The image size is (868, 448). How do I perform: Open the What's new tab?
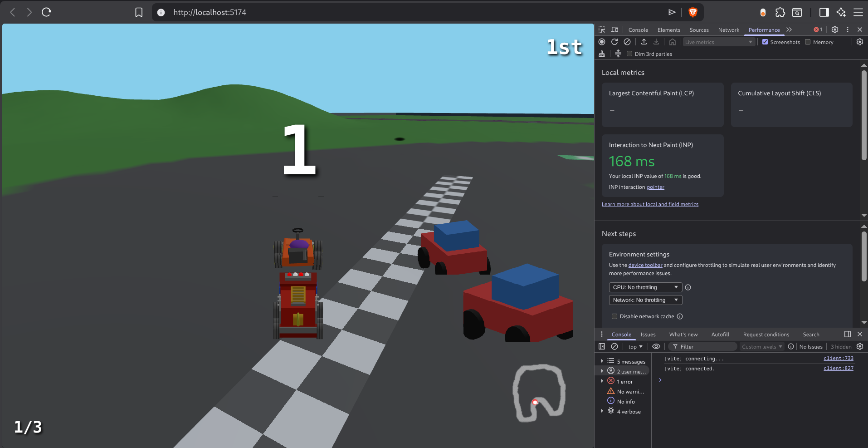coord(683,335)
